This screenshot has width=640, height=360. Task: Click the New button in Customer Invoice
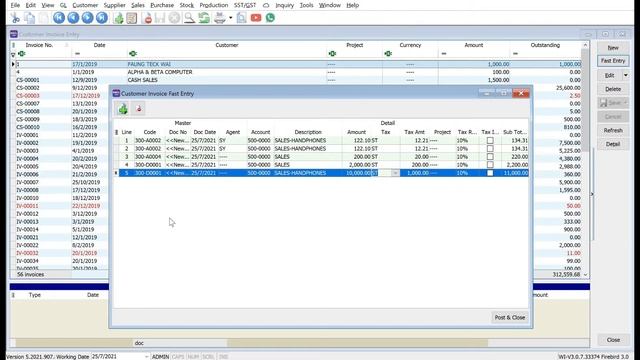pos(613,48)
